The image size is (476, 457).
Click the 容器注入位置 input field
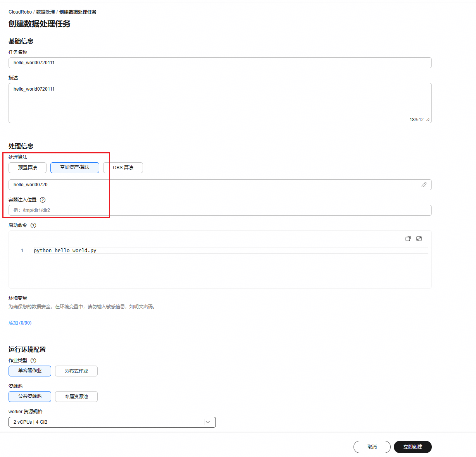(x=220, y=210)
